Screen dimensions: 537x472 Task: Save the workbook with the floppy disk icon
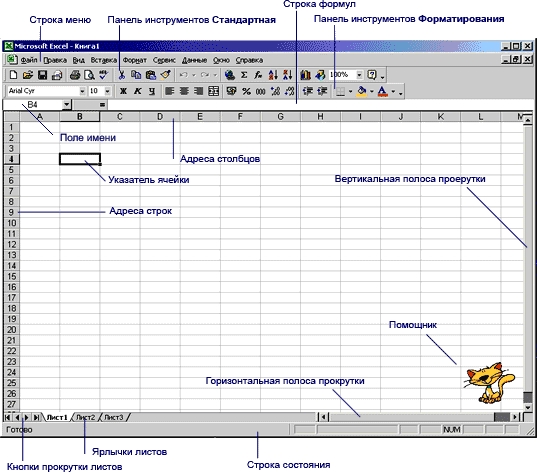42,75
